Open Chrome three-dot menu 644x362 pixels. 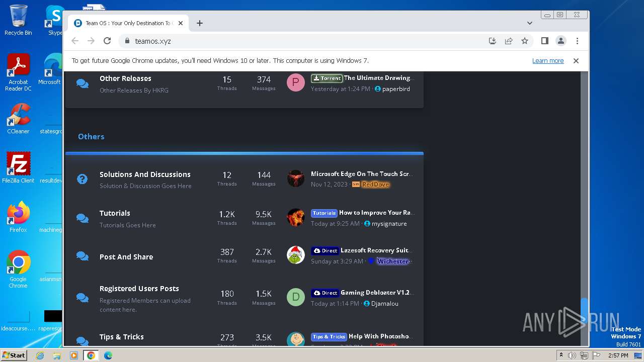(577, 41)
